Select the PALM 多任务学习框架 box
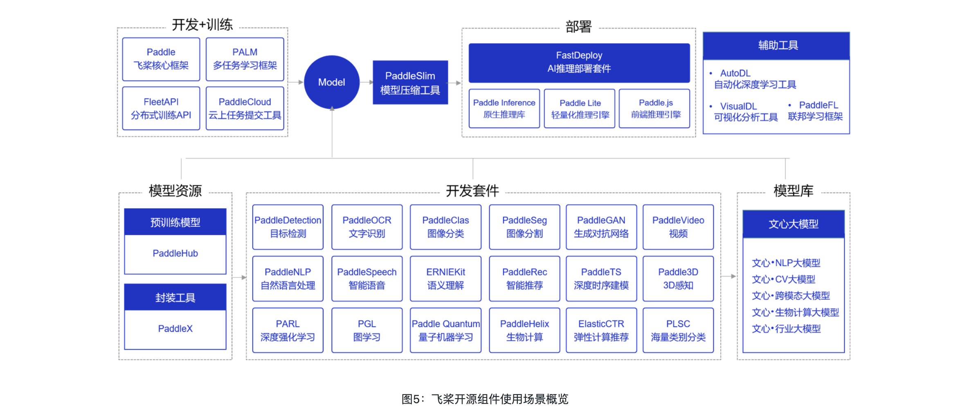 point(245,59)
